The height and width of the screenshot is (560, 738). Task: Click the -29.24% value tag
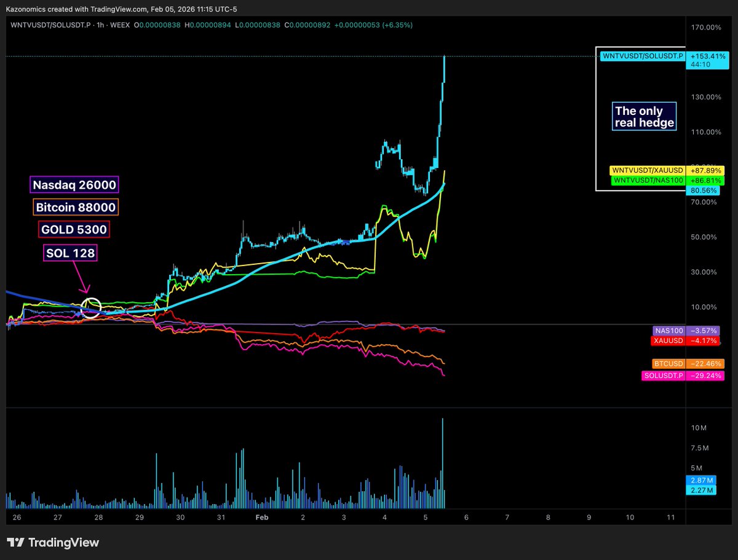click(705, 375)
